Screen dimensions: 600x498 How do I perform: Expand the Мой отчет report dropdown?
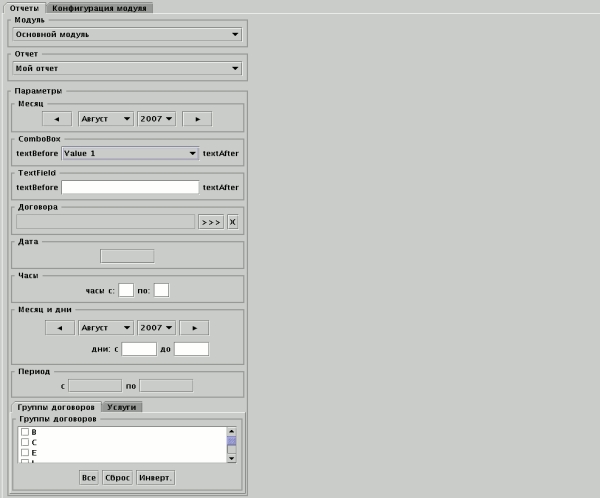tap(129, 68)
